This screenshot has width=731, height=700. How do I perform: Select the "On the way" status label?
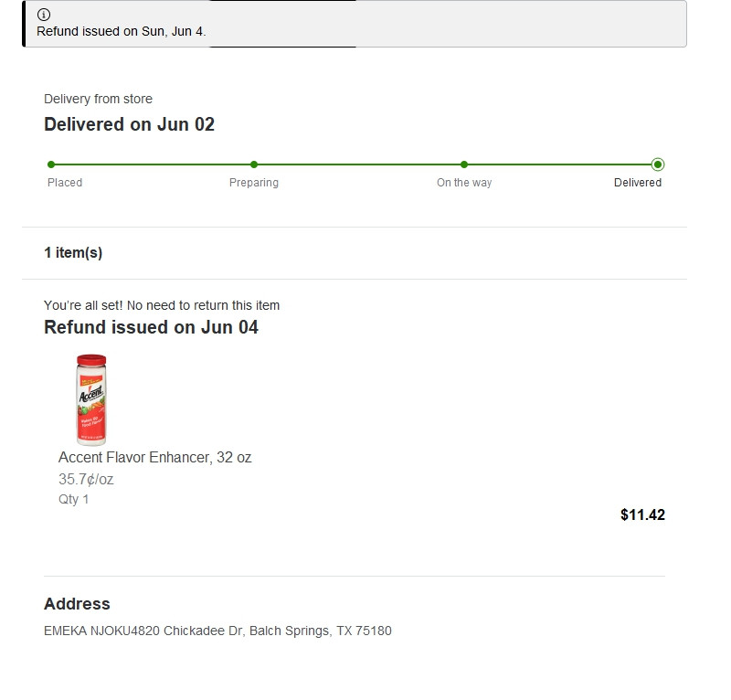coord(464,183)
